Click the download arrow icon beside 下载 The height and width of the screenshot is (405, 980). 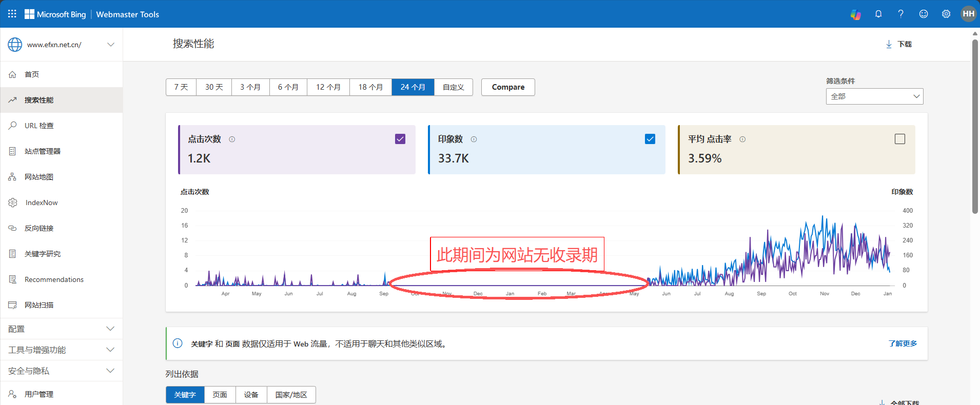click(x=889, y=45)
